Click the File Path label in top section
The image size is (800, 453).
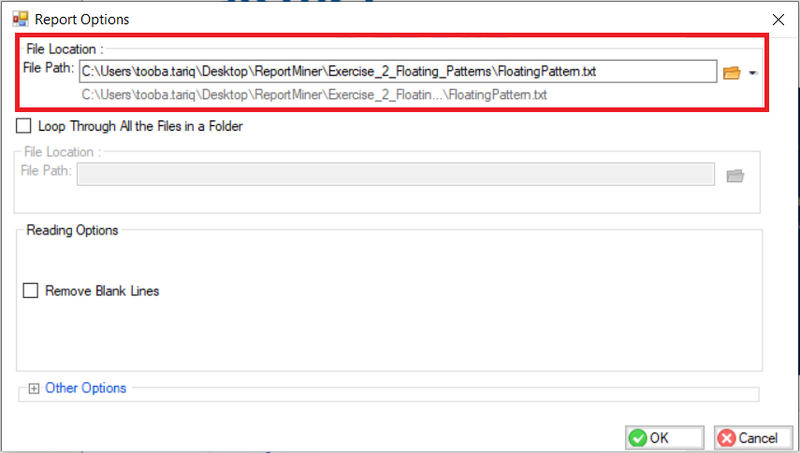(x=48, y=68)
